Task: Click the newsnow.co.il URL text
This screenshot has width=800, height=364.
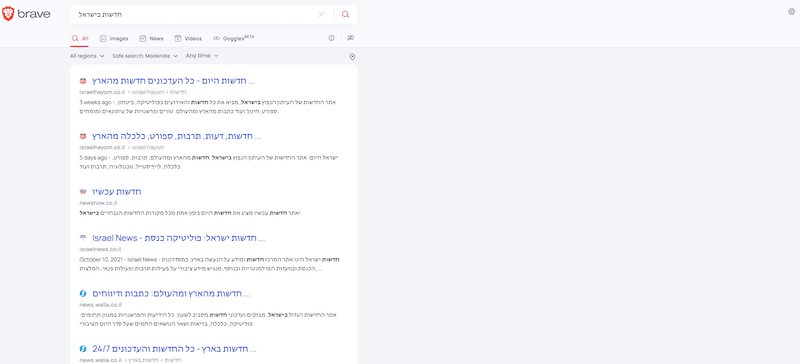Action: click(x=98, y=203)
